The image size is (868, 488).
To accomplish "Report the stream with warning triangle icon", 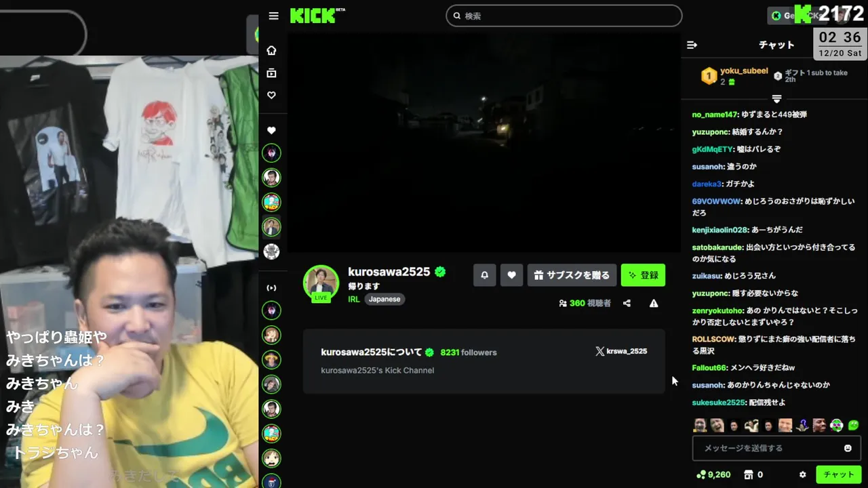I will click(x=654, y=303).
